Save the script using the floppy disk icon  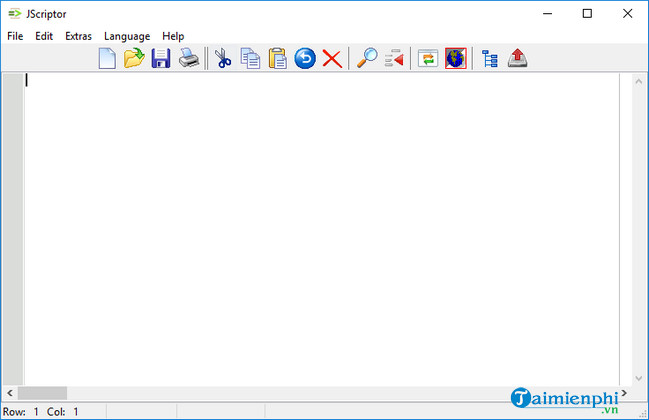(x=161, y=59)
